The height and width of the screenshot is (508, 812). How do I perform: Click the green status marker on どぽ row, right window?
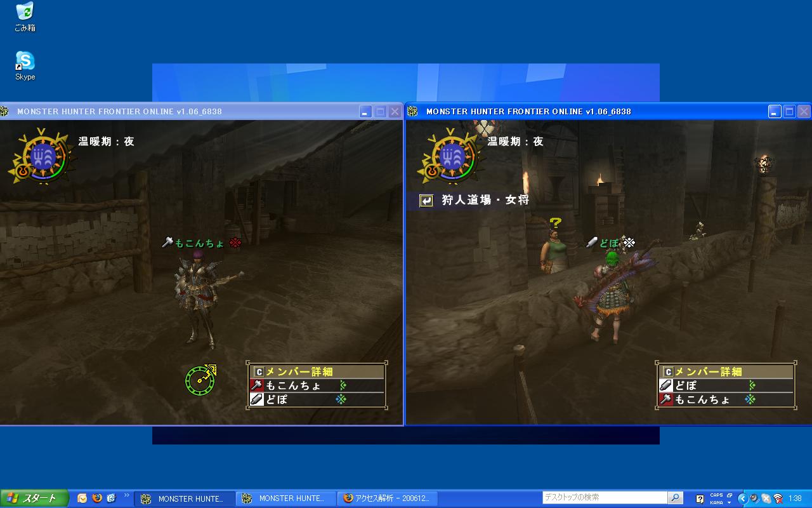click(752, 385)
